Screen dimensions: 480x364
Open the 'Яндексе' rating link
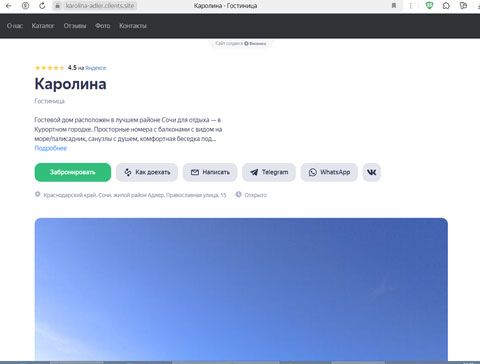click(x=96, y=68)
